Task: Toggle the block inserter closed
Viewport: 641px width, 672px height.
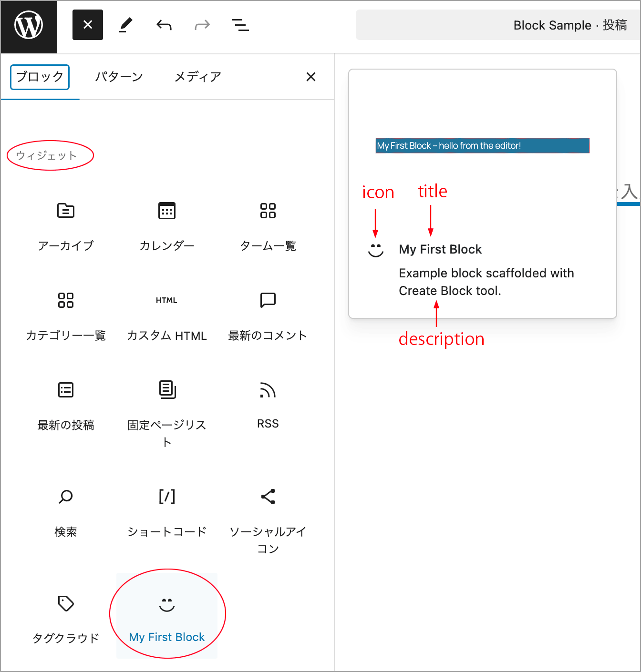Action: click(88, 25)
